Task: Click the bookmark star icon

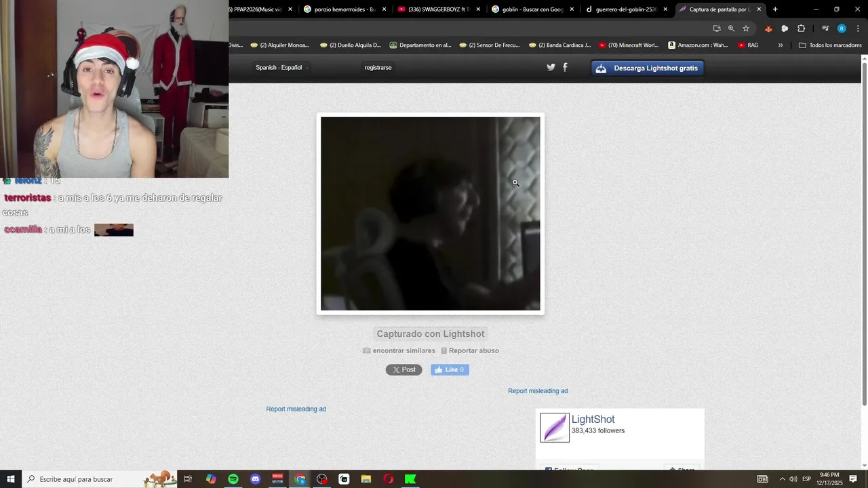Action: [x=746, y=28]
